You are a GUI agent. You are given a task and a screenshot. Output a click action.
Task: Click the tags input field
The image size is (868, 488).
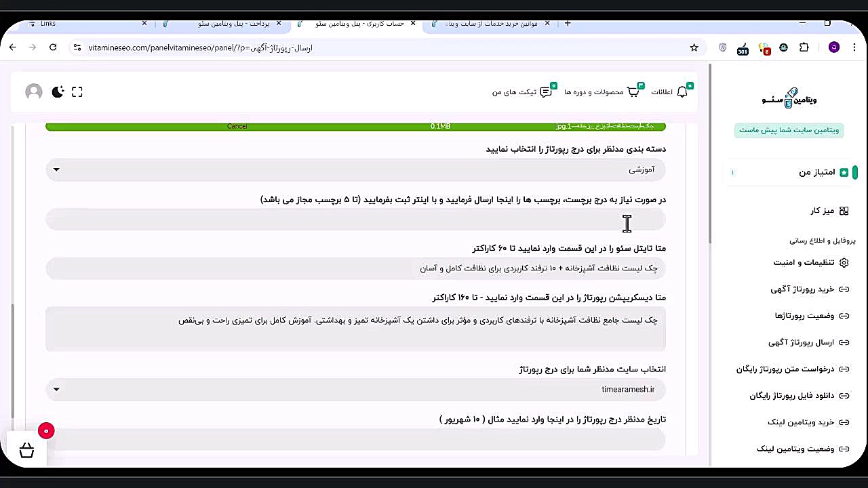click(355, 220)
